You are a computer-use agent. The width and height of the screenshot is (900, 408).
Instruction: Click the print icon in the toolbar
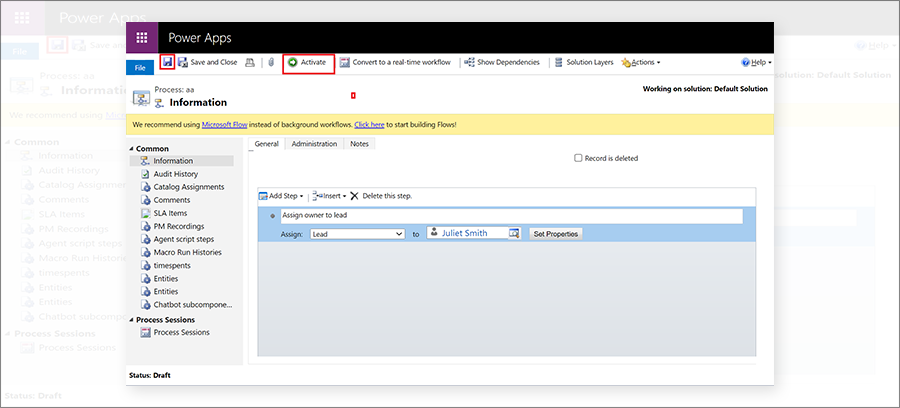point(250,62)
